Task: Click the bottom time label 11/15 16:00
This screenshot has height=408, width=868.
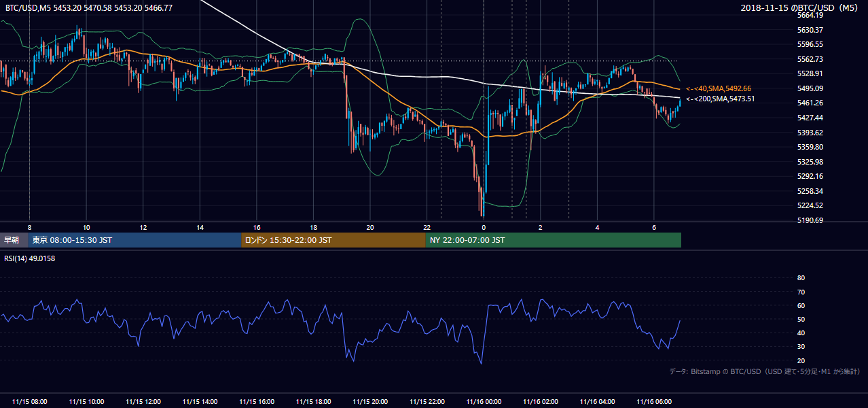Action: [x=257, y=402]
